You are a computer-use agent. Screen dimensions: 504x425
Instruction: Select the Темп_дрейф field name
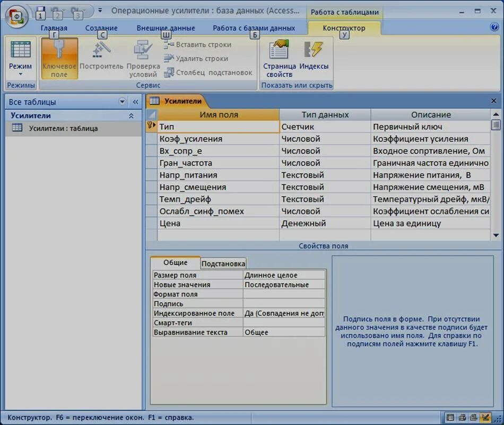click(218, 199)
